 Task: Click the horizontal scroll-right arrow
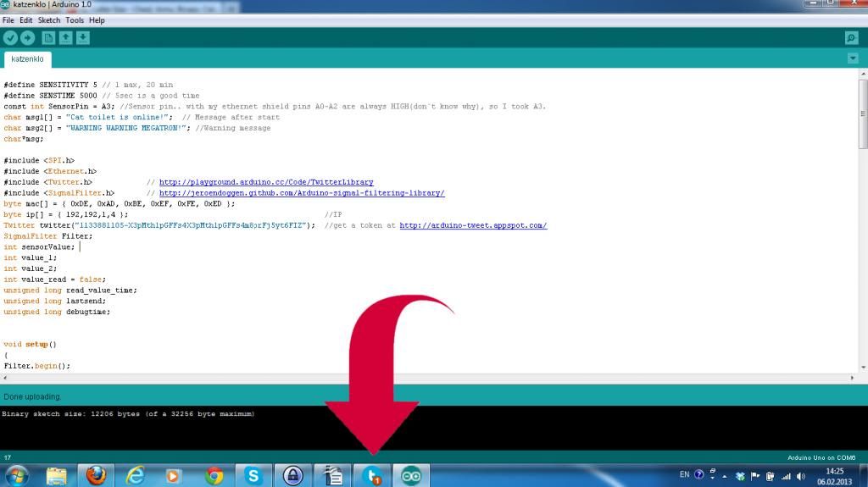852,378
